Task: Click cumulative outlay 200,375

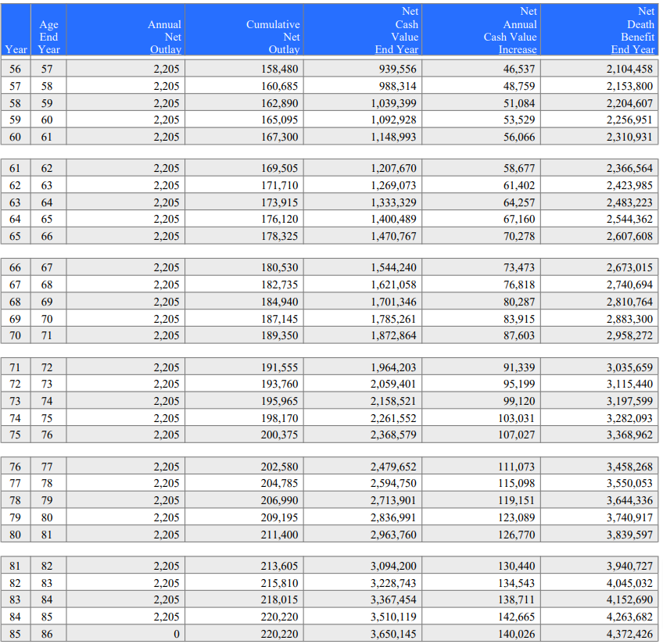Action: pyautogui.click(x=279, y=435)
